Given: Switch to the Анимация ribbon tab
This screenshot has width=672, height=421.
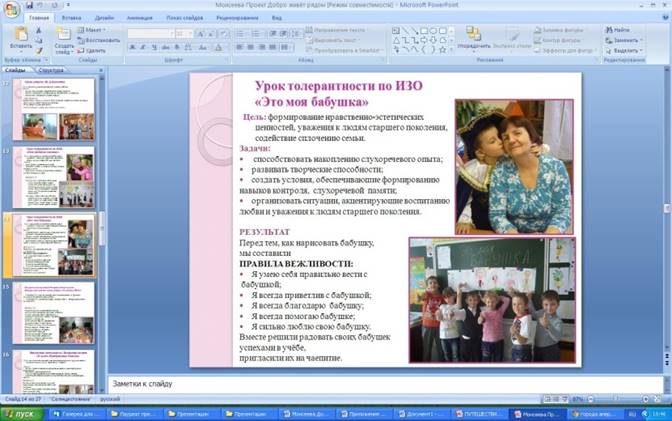Looking at the screenshot, I should [x=139, y=18].
